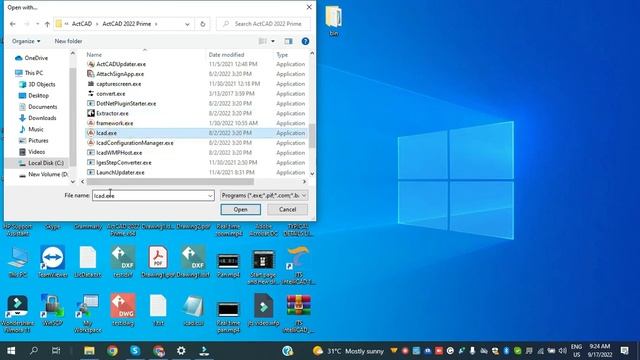Go back using the back arrow

[x=13, y=24]
